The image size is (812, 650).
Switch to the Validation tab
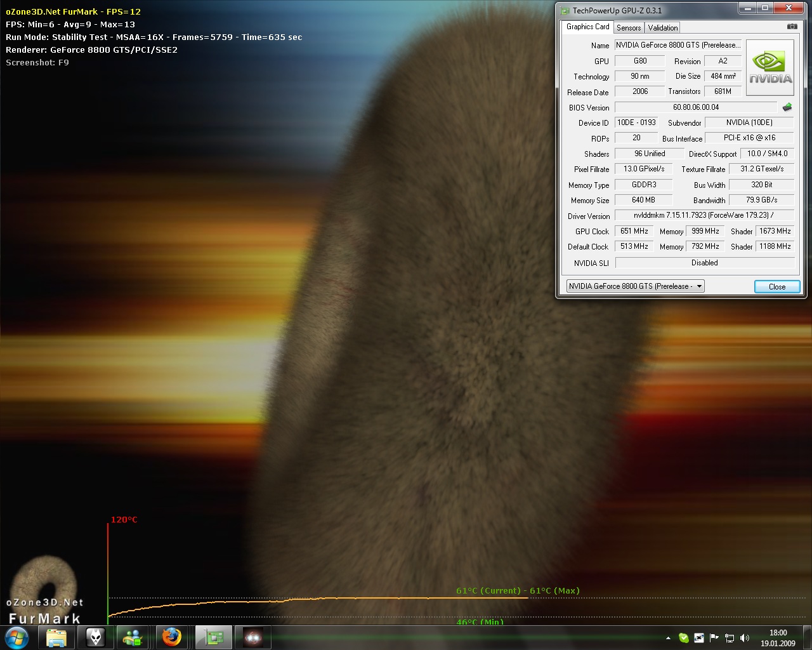coord(663,27)
